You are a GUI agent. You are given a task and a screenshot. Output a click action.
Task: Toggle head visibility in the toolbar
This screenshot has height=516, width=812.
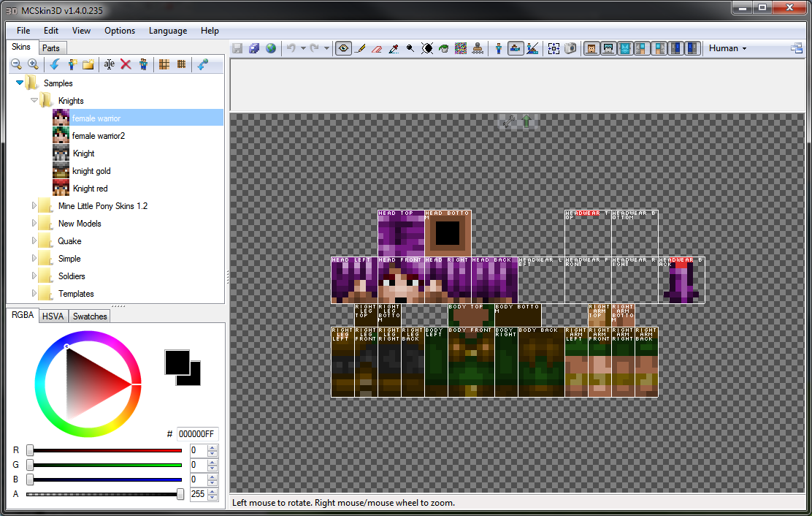(x=591, y=49)
